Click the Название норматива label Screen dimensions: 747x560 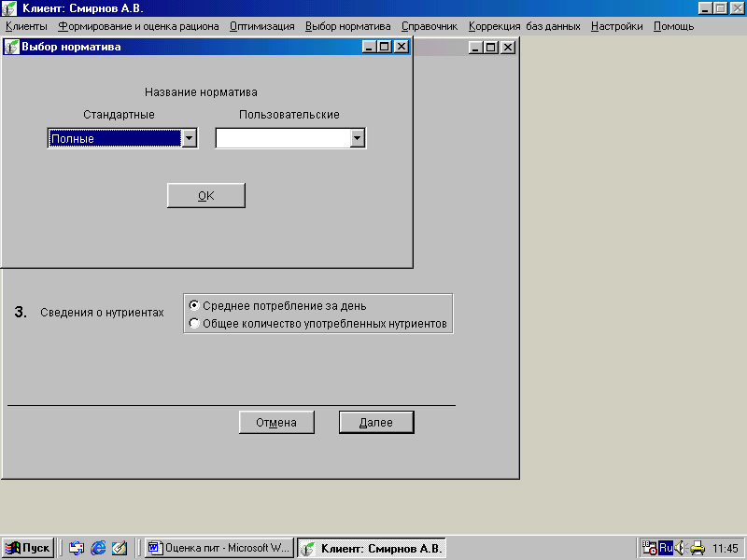pos(201,92)
